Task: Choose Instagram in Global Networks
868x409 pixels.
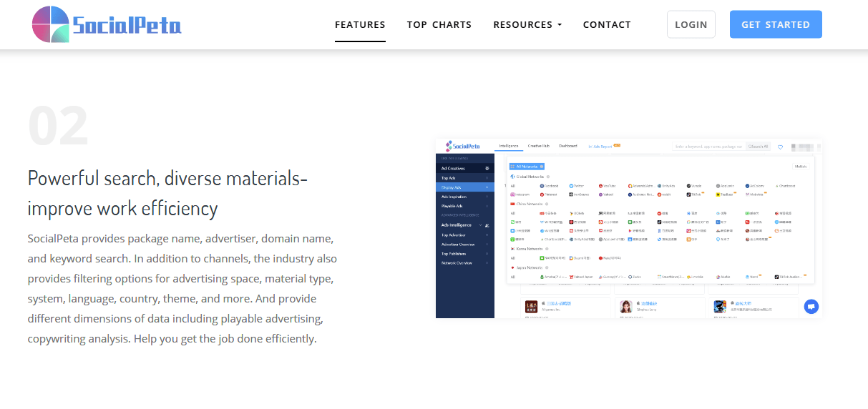Action: (520, 194)
